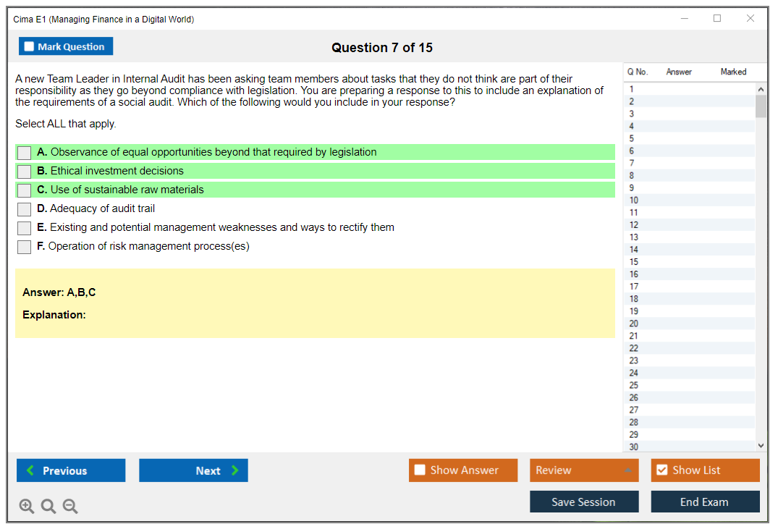Select question 15 row in the list
778x532 pixels.
tap(688, 262)
